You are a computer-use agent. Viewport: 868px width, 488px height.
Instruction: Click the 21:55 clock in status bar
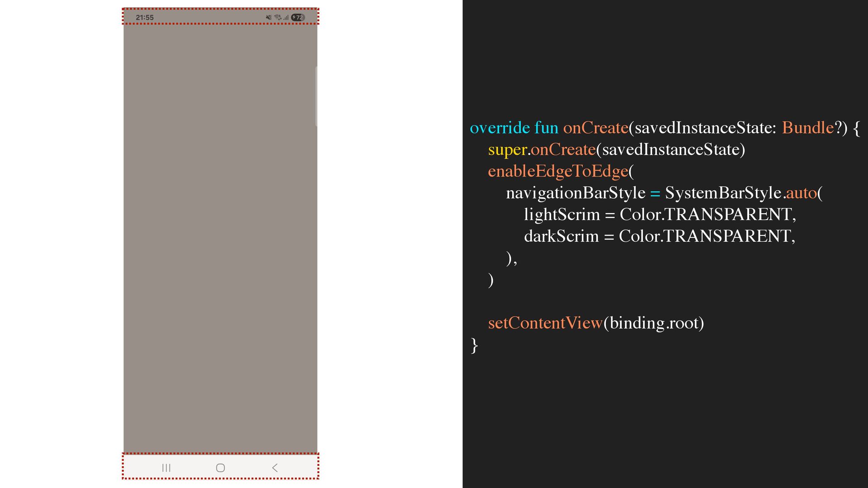[x=145, y=18]
